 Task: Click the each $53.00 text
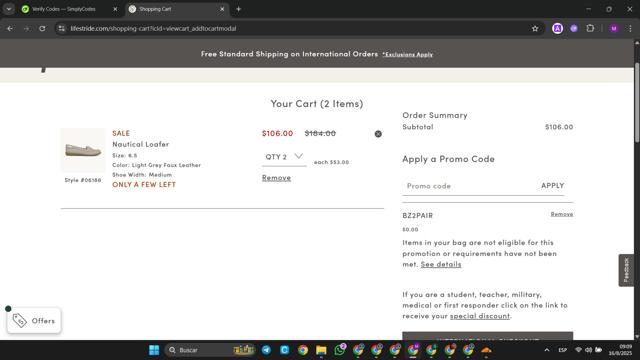pos(331,162)
